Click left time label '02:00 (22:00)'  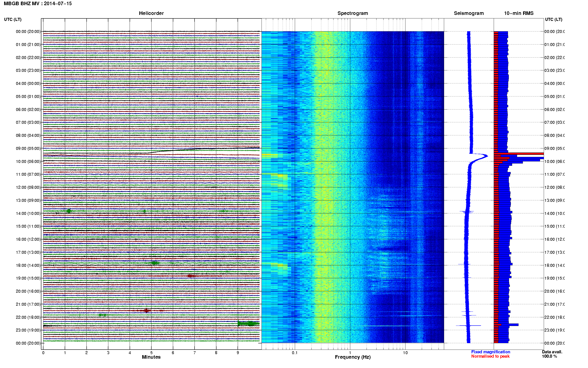click(28, 58)
